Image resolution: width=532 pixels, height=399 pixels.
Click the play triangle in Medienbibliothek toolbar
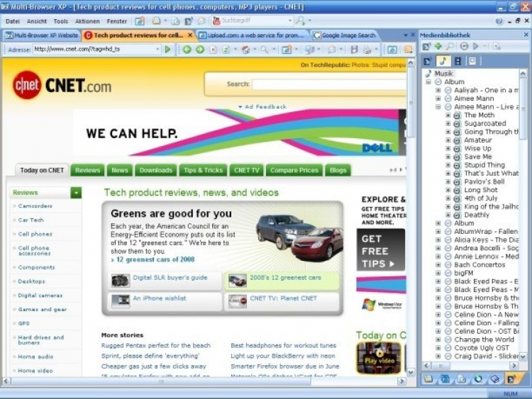tap(476, 47)
